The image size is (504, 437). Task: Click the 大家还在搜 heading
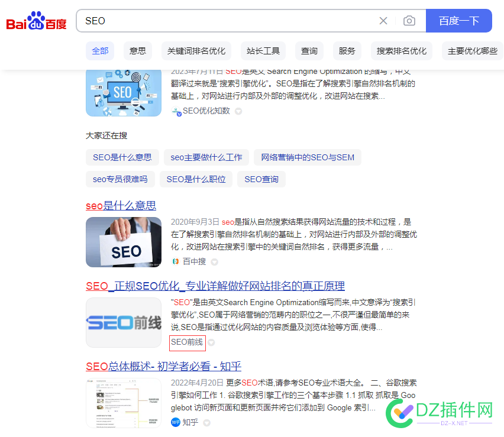coord(106,135)
